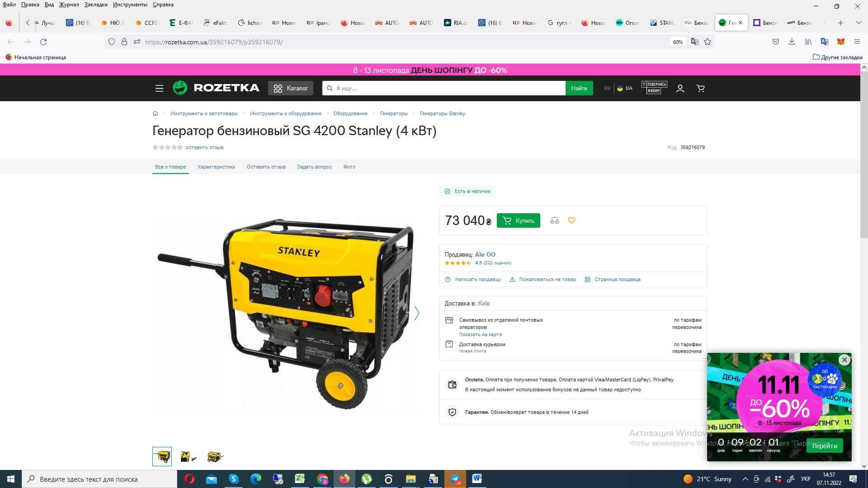
Task: Select the second product thumbnail
Action: (x=188, y=456)
